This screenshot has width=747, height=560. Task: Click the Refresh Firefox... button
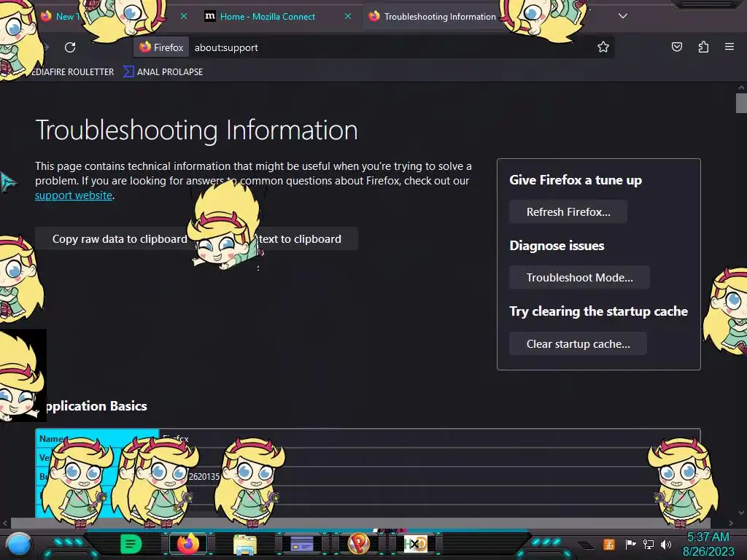(568, 212)
